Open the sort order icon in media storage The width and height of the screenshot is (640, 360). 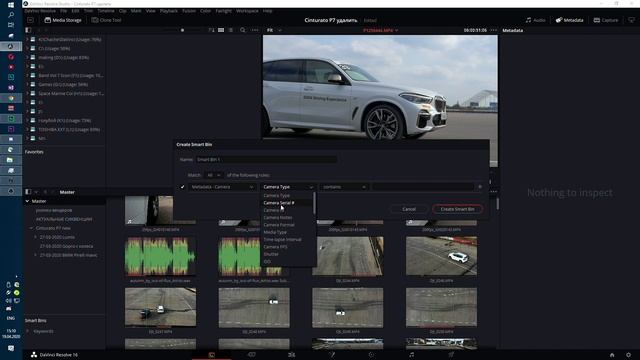[x=211, y=30]
